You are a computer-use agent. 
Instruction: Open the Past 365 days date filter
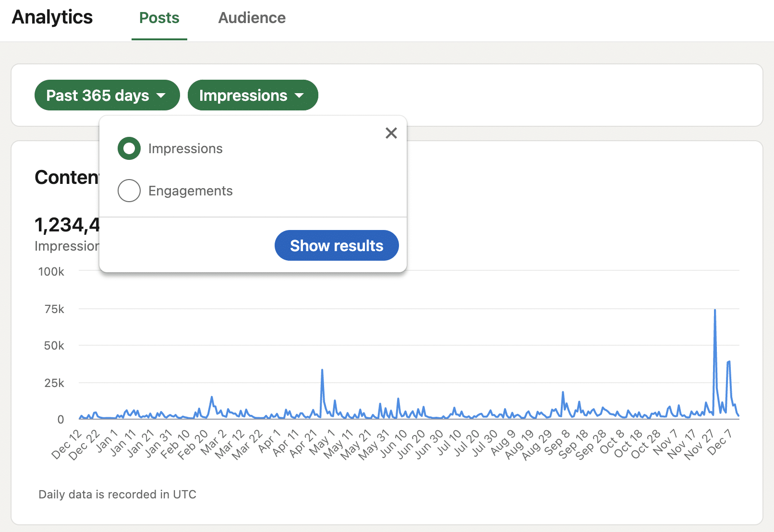pos(107,96)
